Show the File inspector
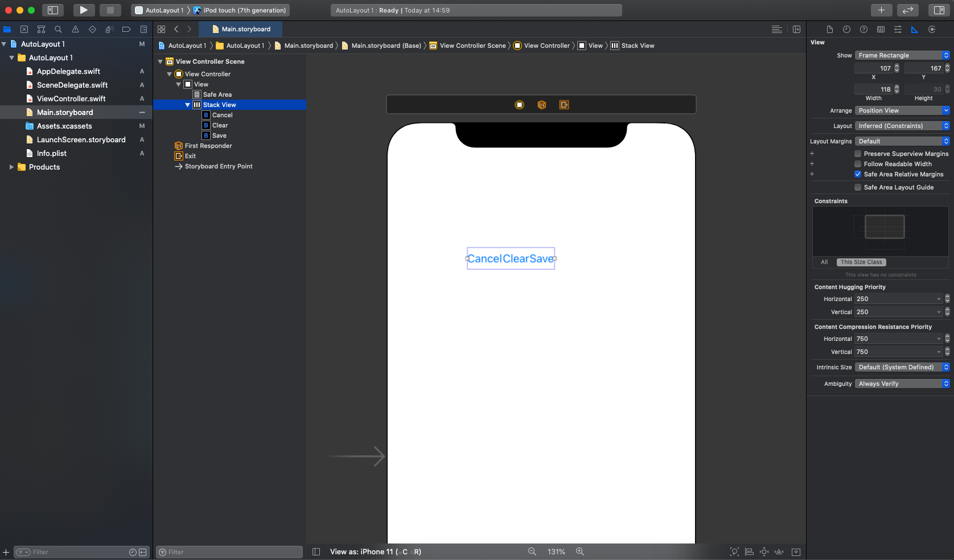954x560 pixels. (x=830, y=30)
